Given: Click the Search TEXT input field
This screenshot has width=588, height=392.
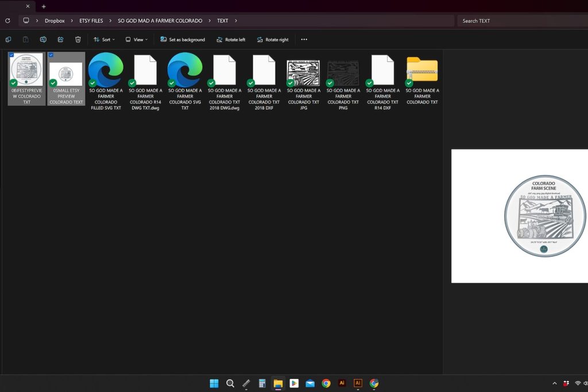Looking at the screenshot, I should [x=520, y=21].
